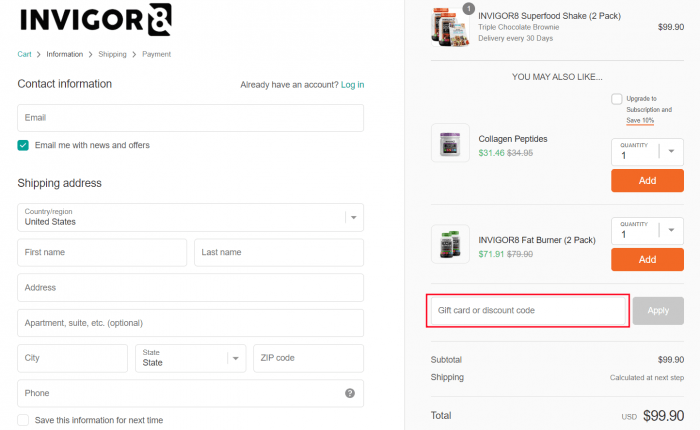Open the Country/region dropdown
Viewport: 700px width, 430px height.
191,217
